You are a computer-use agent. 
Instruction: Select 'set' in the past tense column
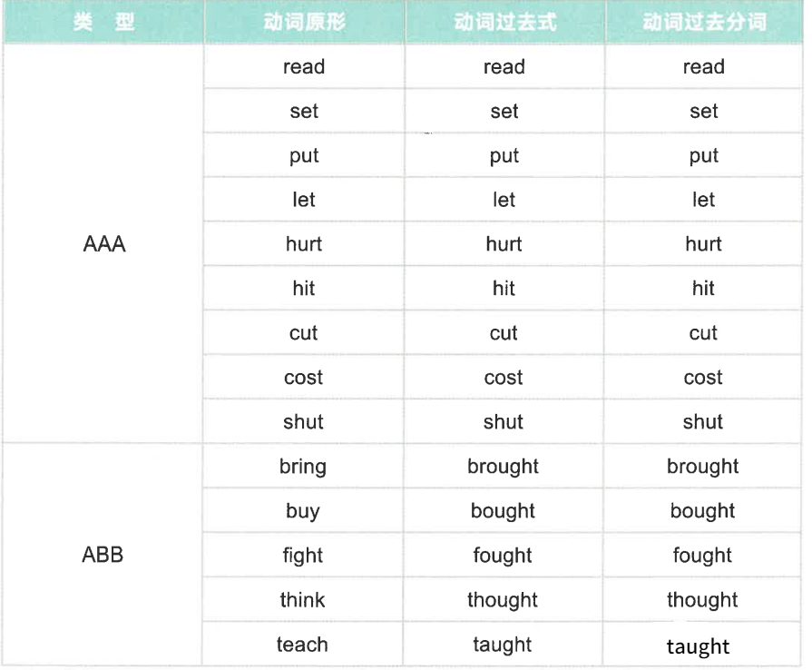point(504,111)
